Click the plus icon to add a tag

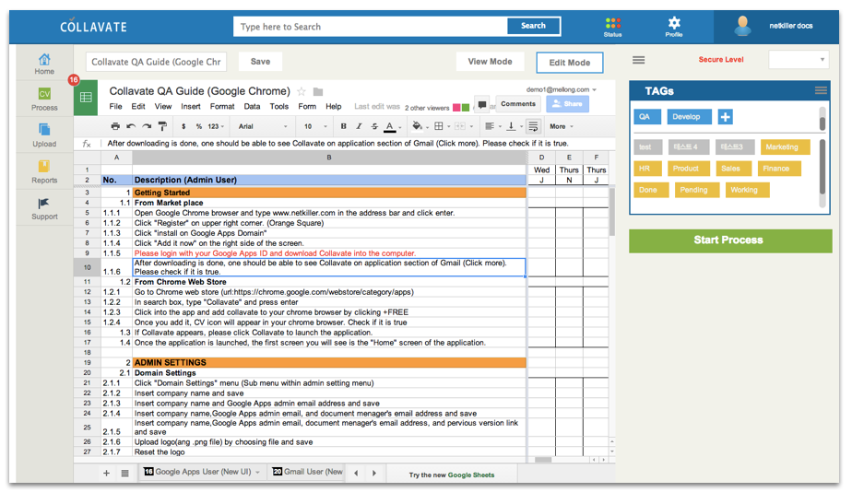(726, 117)
